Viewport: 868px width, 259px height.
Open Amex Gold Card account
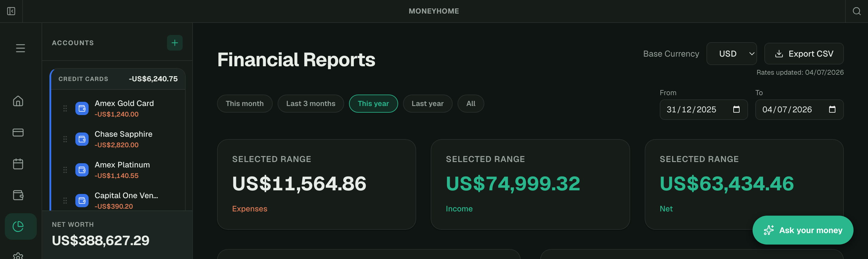coord(118,108)
